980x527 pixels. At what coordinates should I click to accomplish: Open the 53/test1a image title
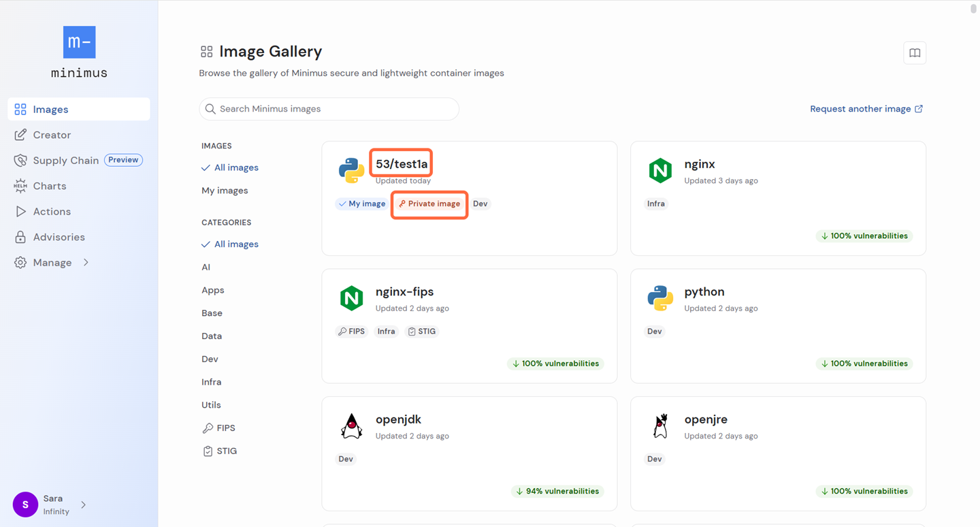point(402,164)
